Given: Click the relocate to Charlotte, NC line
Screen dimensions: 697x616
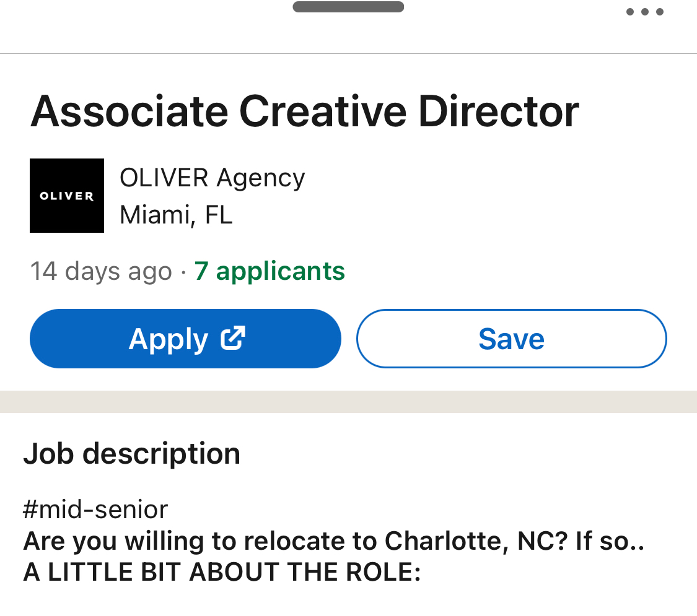Looking at the screenshot, I should coord(334,541).
